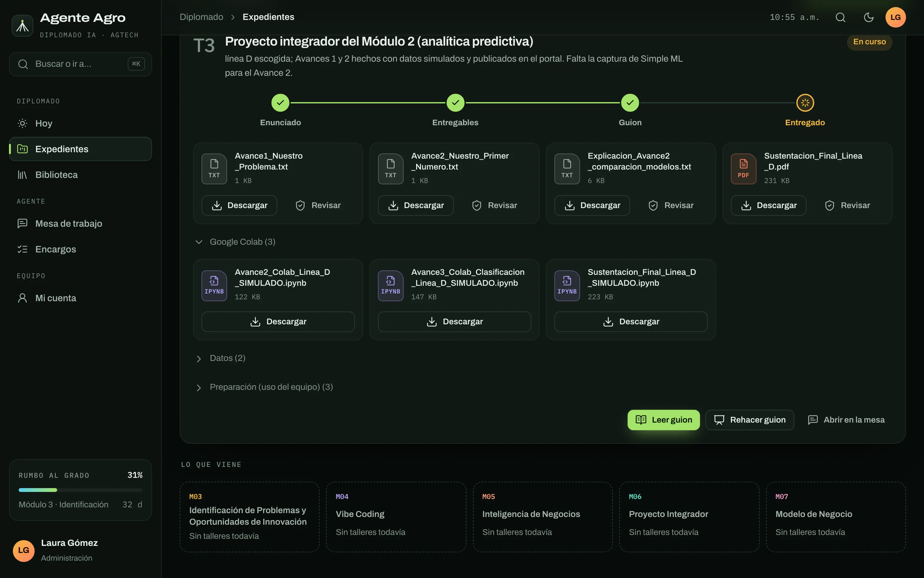Open M05 Inteligencia de Negocios card
The height and width of the screenshot is (578, 924).
coord(543,516)
